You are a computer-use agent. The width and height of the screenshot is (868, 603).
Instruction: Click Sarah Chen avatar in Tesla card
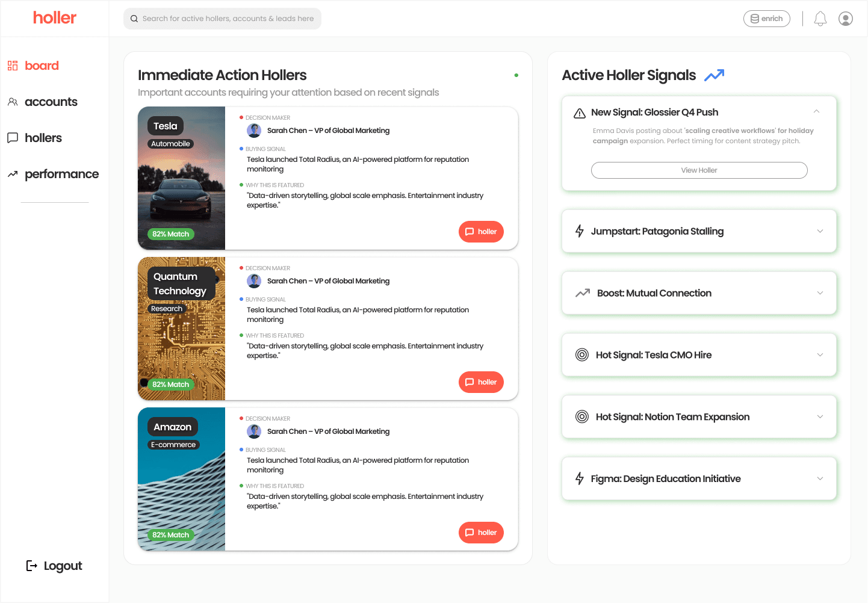(x=254, y=131)
